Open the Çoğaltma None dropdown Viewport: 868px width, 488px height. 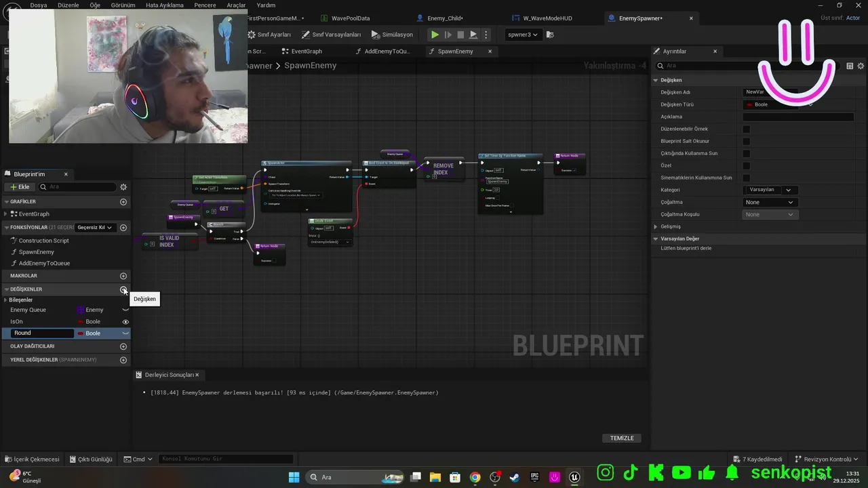click(x=770, y=202)
